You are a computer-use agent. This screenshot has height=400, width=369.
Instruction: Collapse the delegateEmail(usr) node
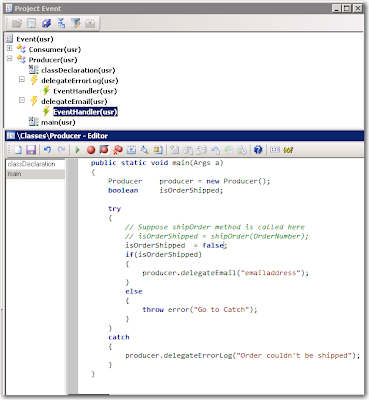coord(22,100)
